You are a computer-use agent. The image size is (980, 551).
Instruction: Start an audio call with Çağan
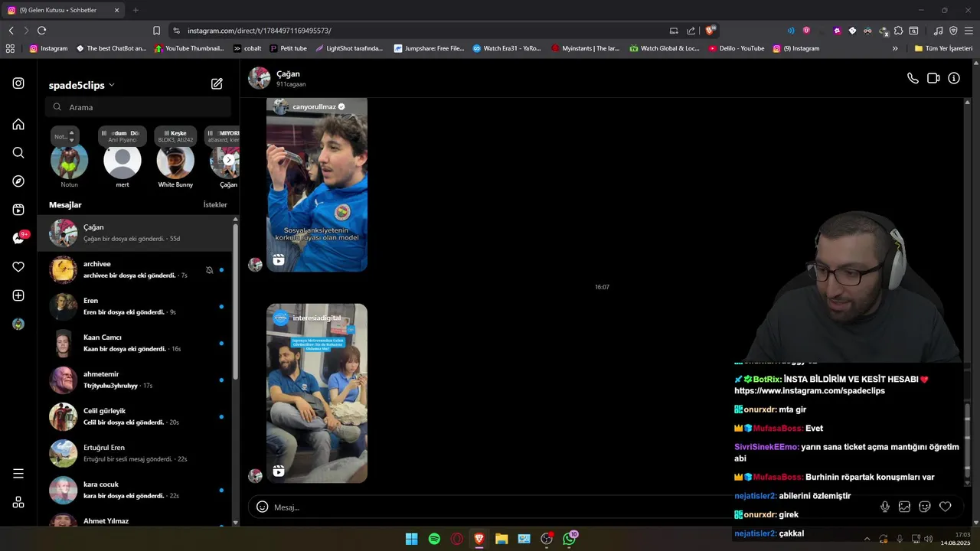(913, 78)
